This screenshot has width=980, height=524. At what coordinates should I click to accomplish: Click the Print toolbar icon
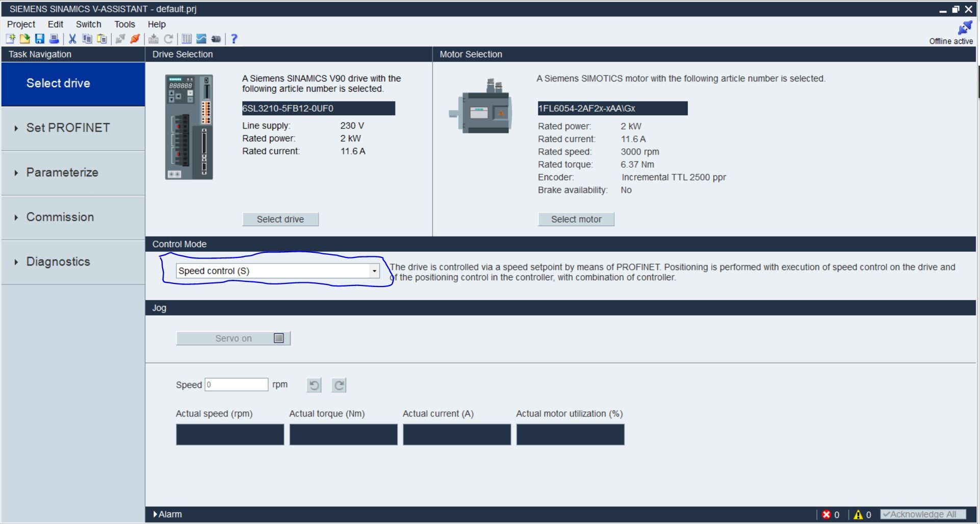(x=54, y=39)
